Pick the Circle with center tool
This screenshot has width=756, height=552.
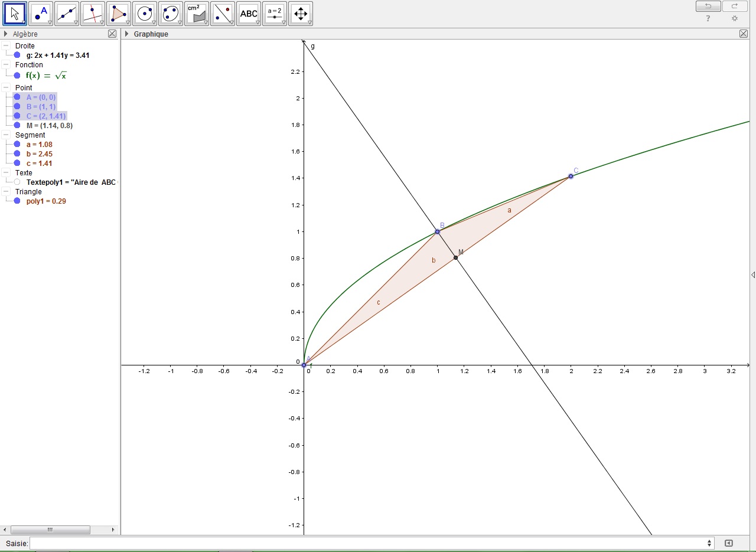145,14
